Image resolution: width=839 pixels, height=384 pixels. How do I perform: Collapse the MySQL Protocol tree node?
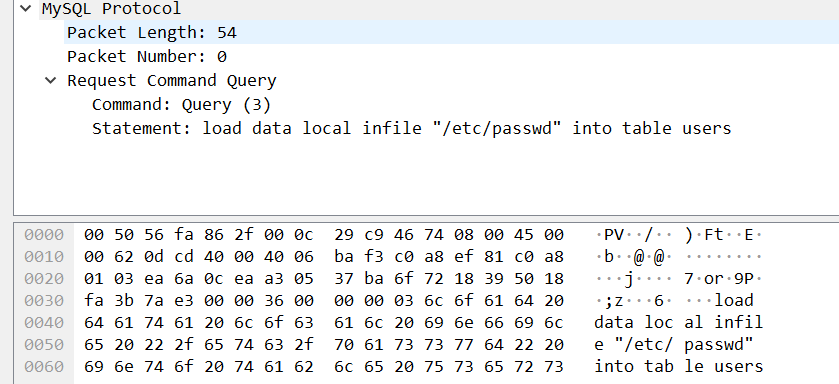[x=25, y=8]
